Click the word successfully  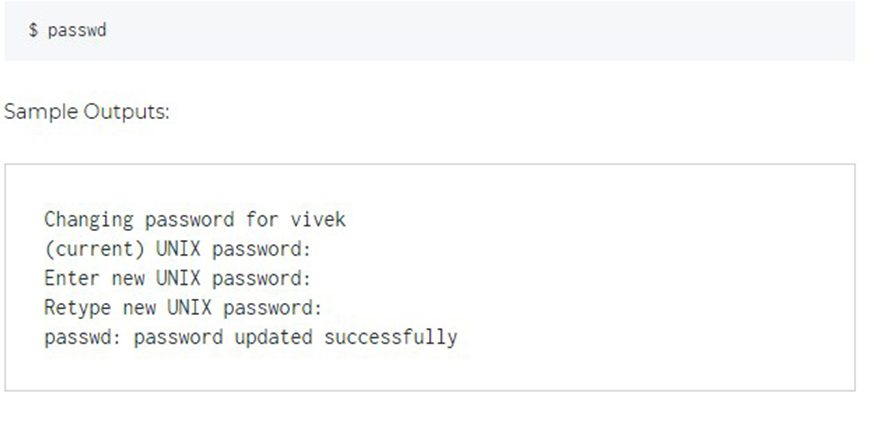point(390,337)
